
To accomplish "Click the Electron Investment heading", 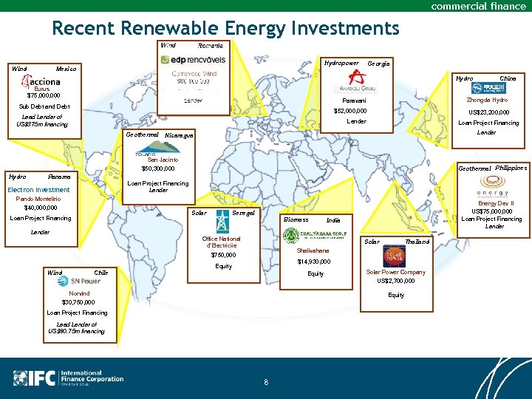I will click(x=38, y=190).
